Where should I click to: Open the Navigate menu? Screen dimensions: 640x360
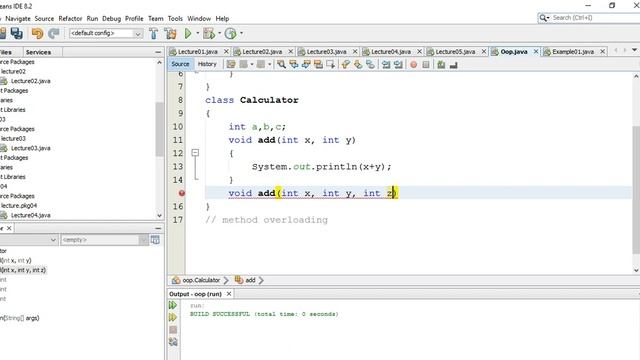(18, 18)
